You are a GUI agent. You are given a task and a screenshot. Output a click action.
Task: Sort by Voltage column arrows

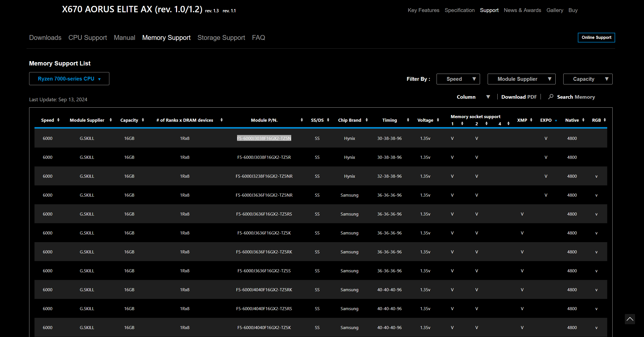438,120
